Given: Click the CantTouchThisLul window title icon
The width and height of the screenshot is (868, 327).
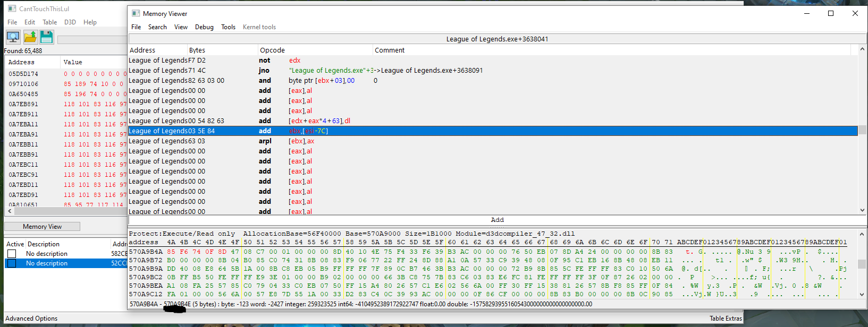Looking at the screenshot, I should click(x=13, y=8).
